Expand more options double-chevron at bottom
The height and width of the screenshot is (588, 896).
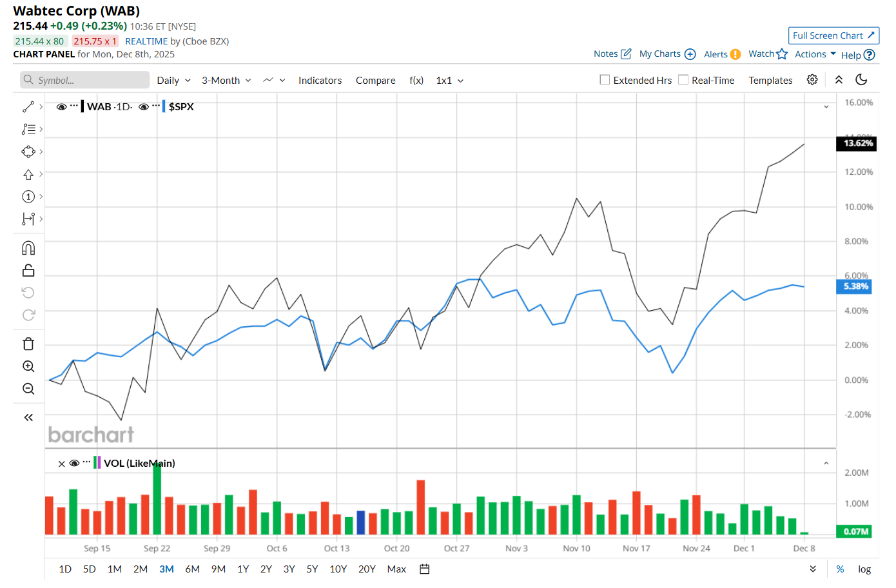click(x=813, y=569)
